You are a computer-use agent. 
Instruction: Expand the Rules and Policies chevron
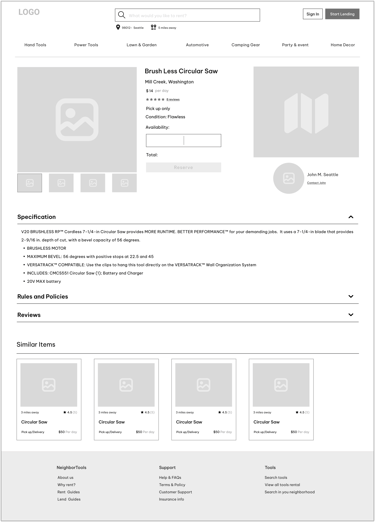(351, 296)
